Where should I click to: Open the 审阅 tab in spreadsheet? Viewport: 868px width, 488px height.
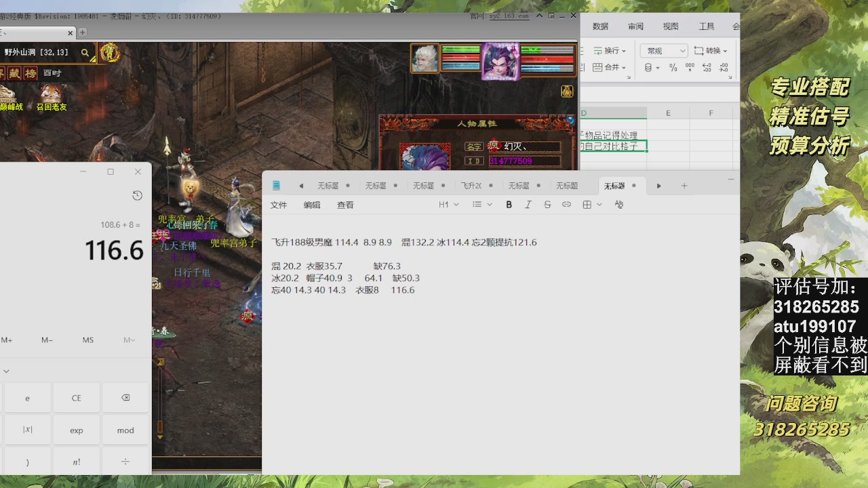(635, 26)
